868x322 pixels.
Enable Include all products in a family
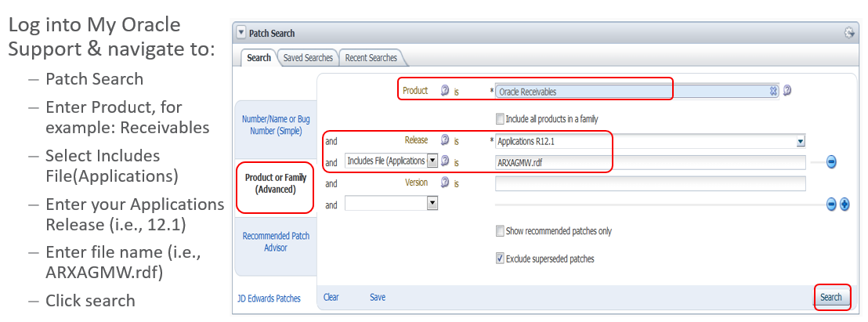[x=500, y=119]
